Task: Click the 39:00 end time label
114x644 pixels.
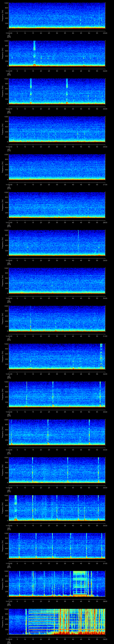Action: 105,639
